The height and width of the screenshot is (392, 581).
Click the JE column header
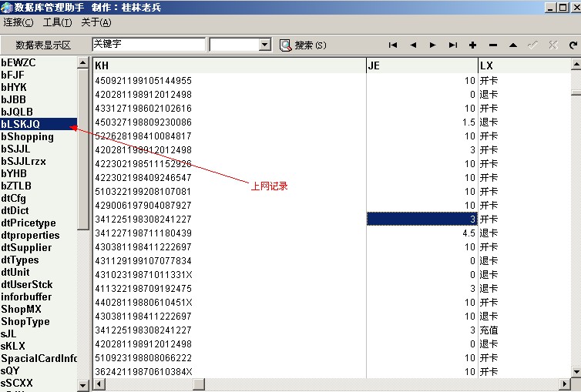coord(422,65)
